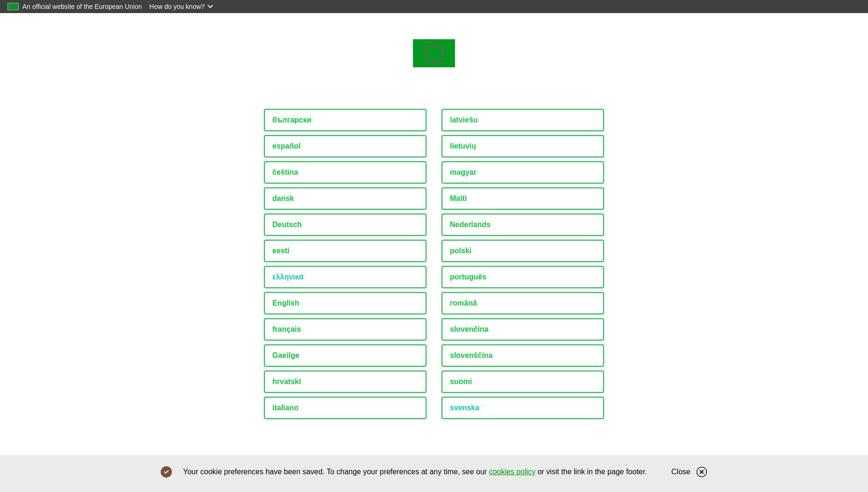
Task: Choose italiano language
Action: (x=345, y=408)
